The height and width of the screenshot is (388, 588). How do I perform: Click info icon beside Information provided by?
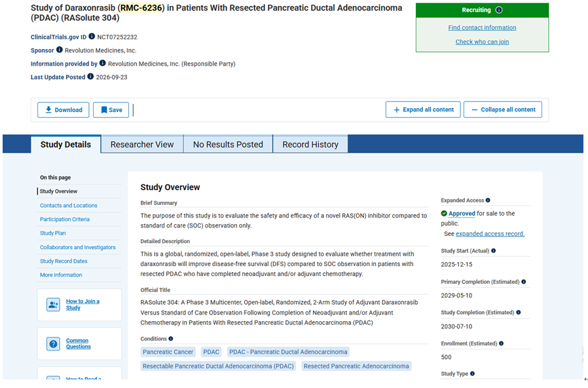102,63
